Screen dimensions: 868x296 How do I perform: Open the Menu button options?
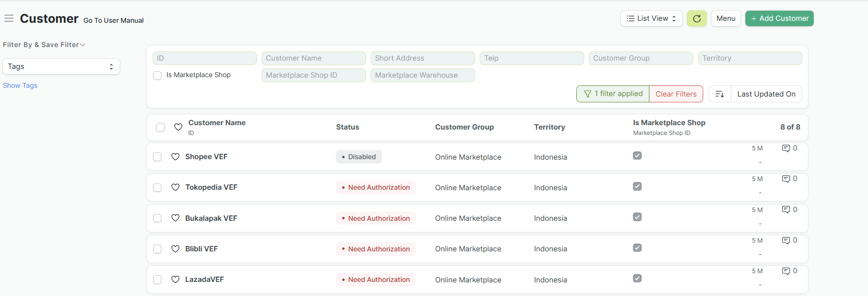[726, 18]
